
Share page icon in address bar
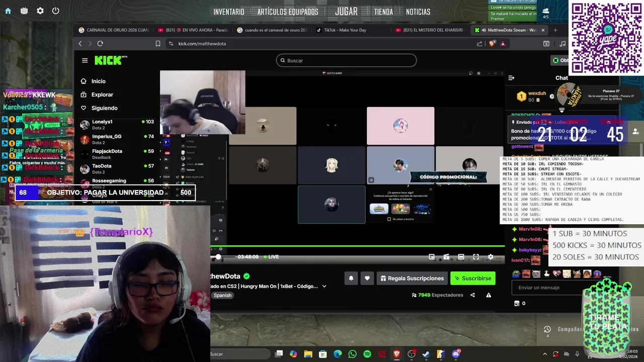tap(479, 44)
